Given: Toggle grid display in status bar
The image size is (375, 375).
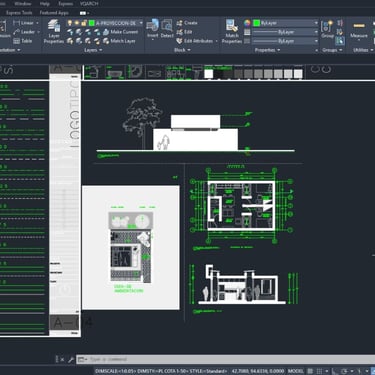Looking at the screenshot, I should click(310, 371).
